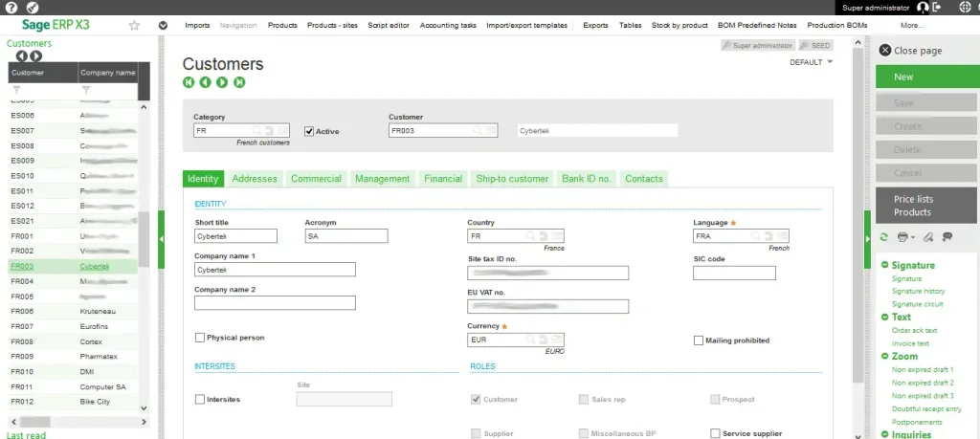Toggle the Active checkbox

coord(309,131)
